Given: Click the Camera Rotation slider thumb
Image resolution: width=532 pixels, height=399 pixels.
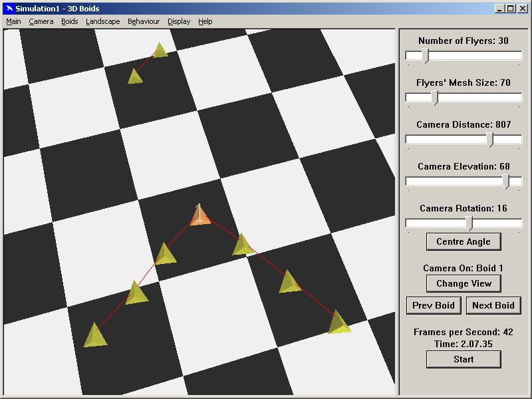Looking at the screenshot, I should click(x=469, y=223).
